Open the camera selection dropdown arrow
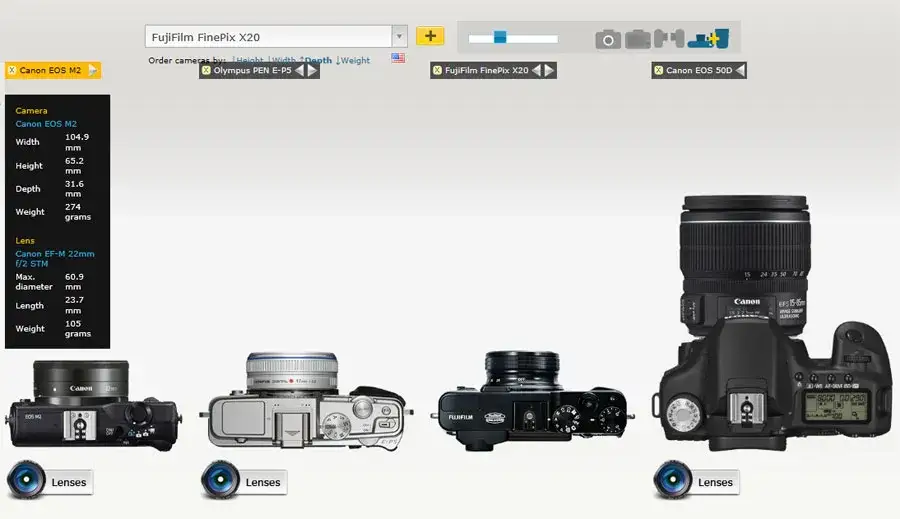 click(399, 37)
